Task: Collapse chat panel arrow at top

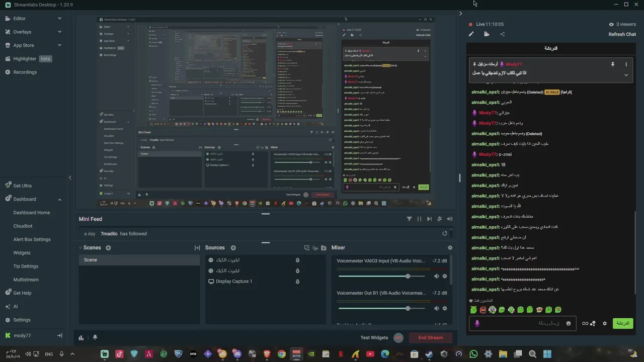Action: (x=460, y=14)
